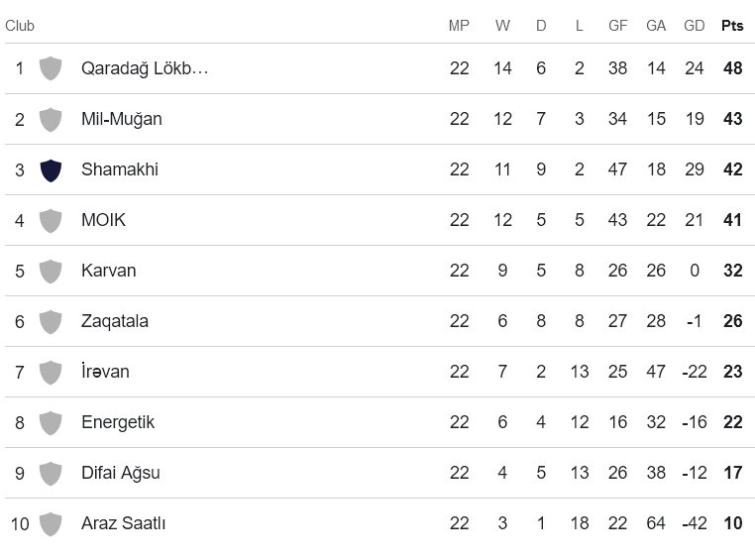
Task: Click the Pts column header
Action: 732,26
